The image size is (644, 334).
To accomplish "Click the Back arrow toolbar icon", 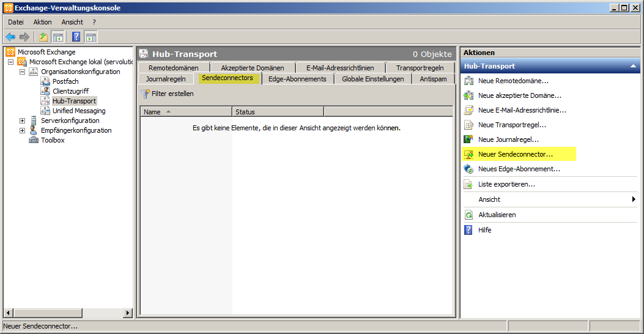I will [10, 37].
